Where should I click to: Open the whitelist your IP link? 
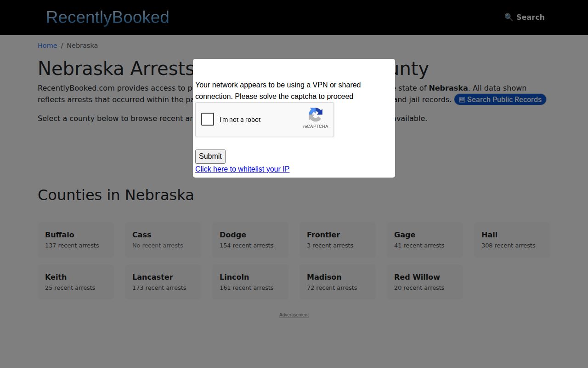click(x=242, y=169)
